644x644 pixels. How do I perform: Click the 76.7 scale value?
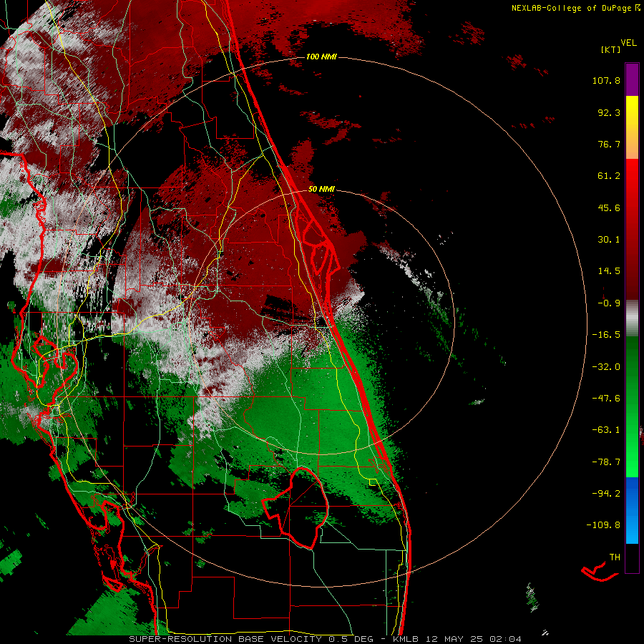click(609, 144)
